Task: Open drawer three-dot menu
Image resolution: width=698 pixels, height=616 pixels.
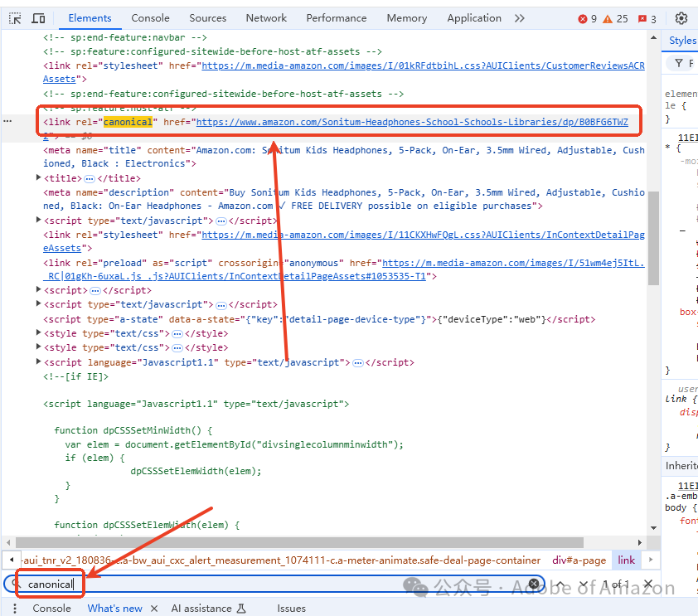Action: 15,609
